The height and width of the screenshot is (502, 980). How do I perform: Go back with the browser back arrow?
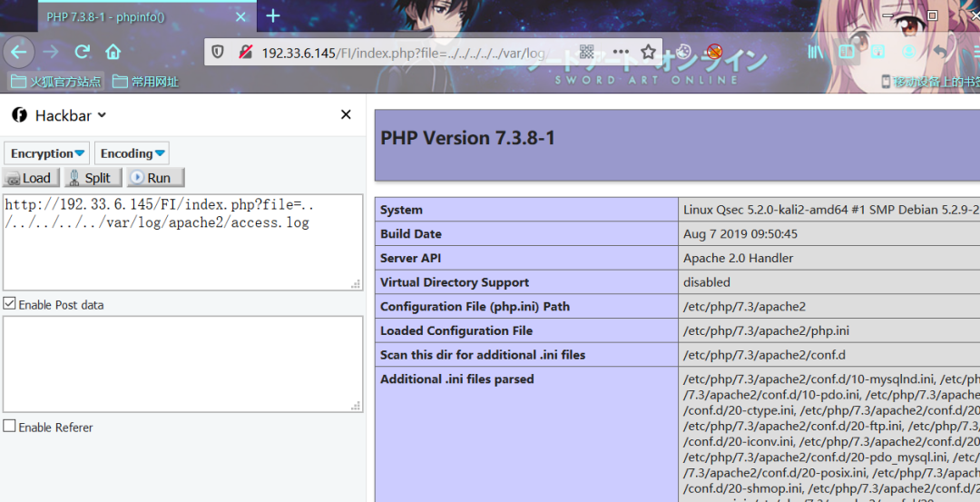pos(19,52)
